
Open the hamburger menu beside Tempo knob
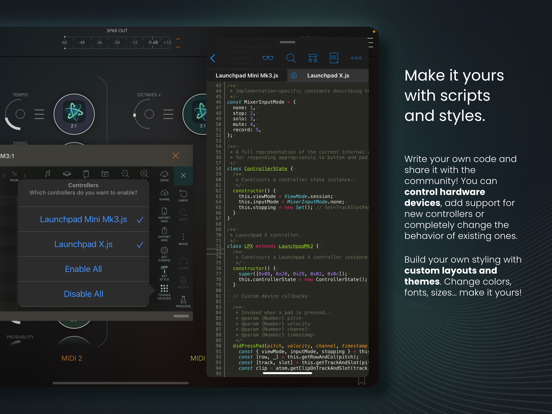coord(39,114)
